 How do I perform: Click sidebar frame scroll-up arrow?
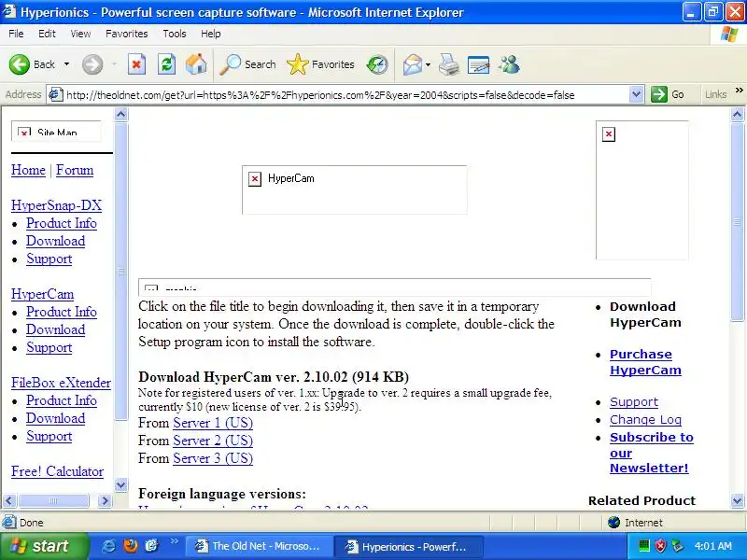[121, 114]
